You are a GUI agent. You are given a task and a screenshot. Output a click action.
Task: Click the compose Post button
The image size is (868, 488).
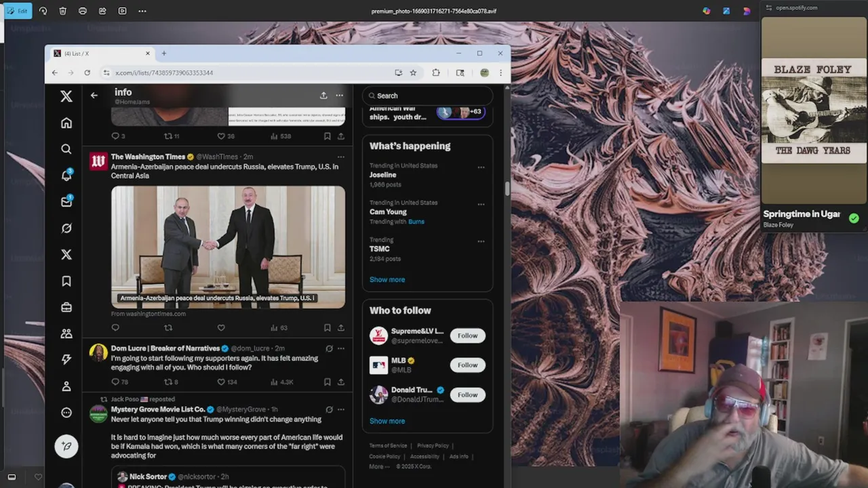tap(66, 446)
